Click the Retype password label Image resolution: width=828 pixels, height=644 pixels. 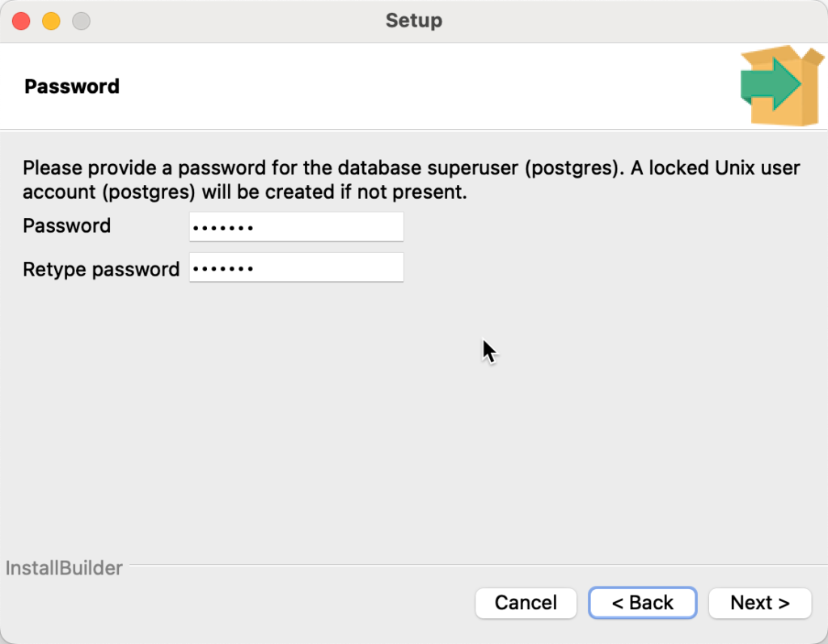pos(100,269)
